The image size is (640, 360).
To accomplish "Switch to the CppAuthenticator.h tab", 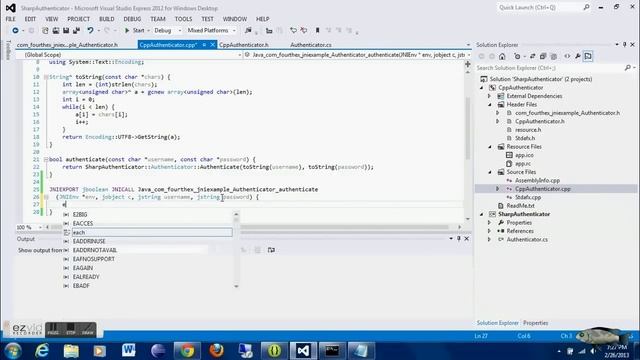I will [x=244, y=45].
